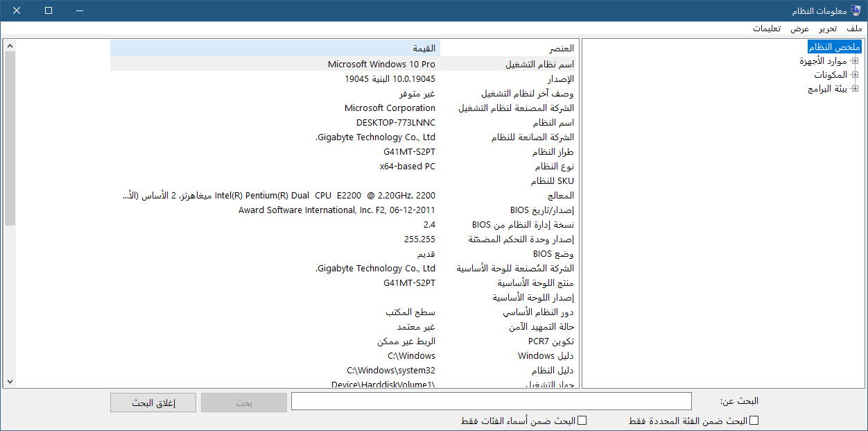Click the البحث عن text input field

point(491,401)
